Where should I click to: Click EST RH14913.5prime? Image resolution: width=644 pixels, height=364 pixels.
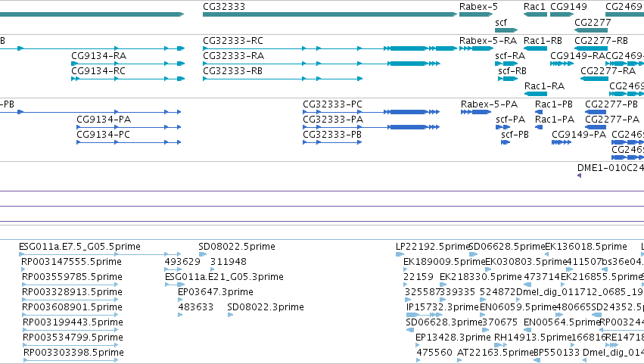[533, 338]
